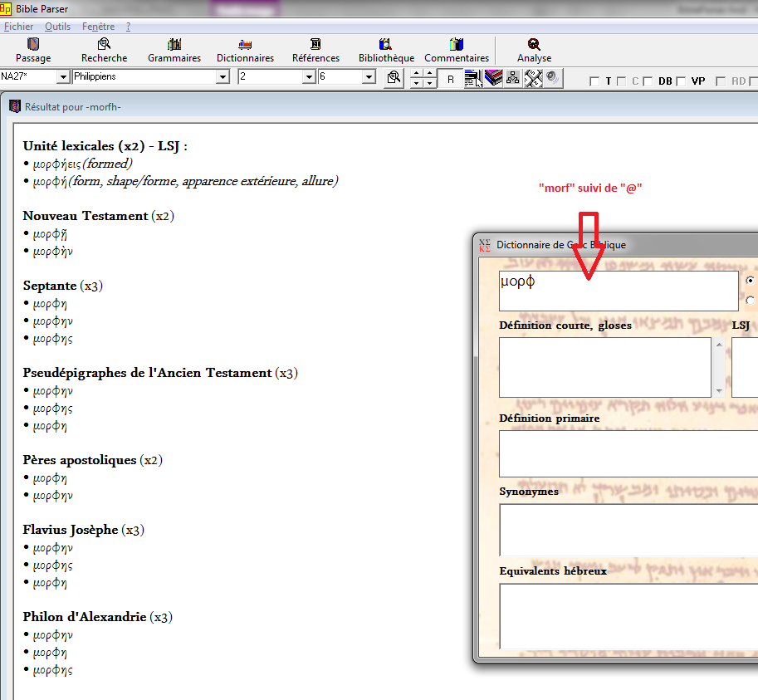Open the Fichier menu
The width and height of the screenshot is (758, 700).
(19, 27)
